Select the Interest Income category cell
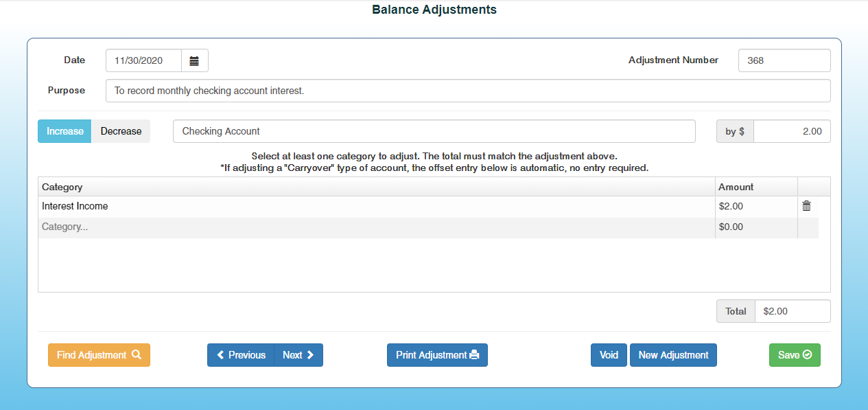 point(376,206)
